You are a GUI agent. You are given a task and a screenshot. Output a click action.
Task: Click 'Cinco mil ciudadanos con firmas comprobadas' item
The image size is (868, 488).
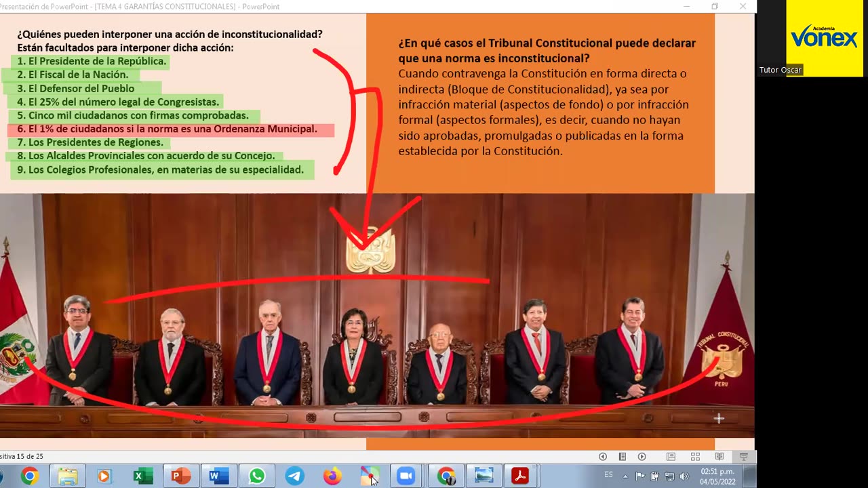[x=134, y=115]
